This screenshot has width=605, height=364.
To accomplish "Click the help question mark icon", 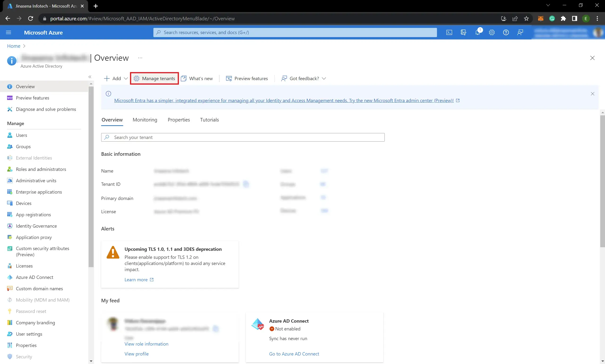I will point(506,32).
